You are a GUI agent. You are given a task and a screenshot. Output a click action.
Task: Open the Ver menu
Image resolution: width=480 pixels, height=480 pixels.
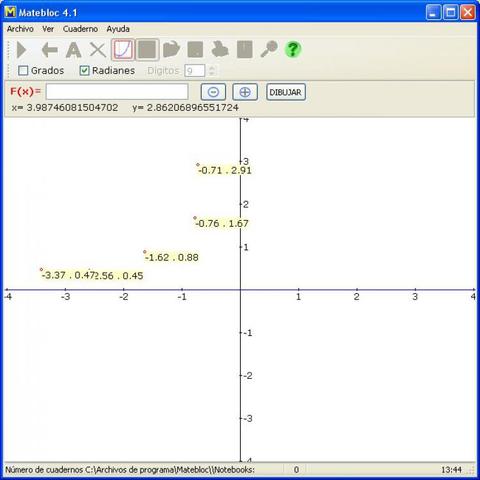[x=48, y=29]
